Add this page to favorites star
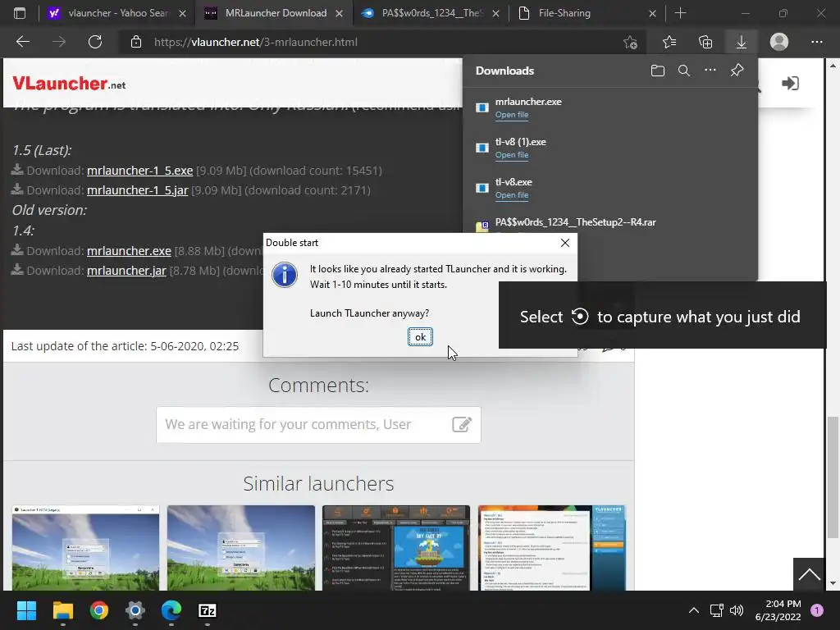Viewport: 840px width, 630px height. [x=630, y=42]
